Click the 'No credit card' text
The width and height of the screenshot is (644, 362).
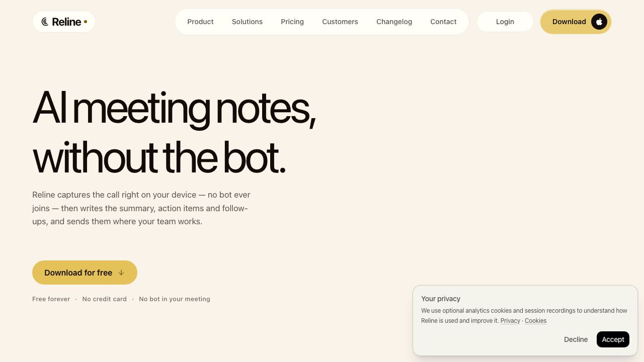pos(105,299)
